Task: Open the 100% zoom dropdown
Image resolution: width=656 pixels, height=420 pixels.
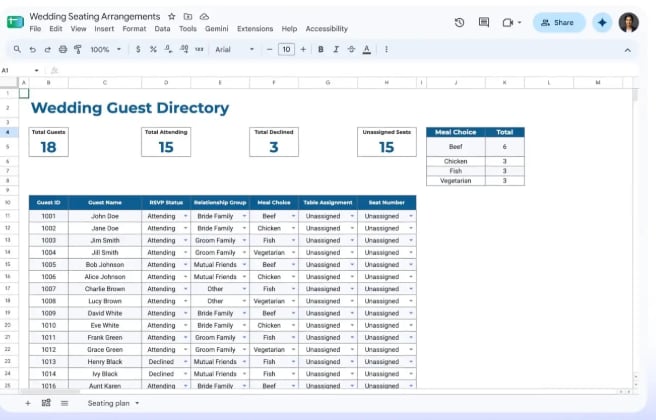Action: (105, 49)
